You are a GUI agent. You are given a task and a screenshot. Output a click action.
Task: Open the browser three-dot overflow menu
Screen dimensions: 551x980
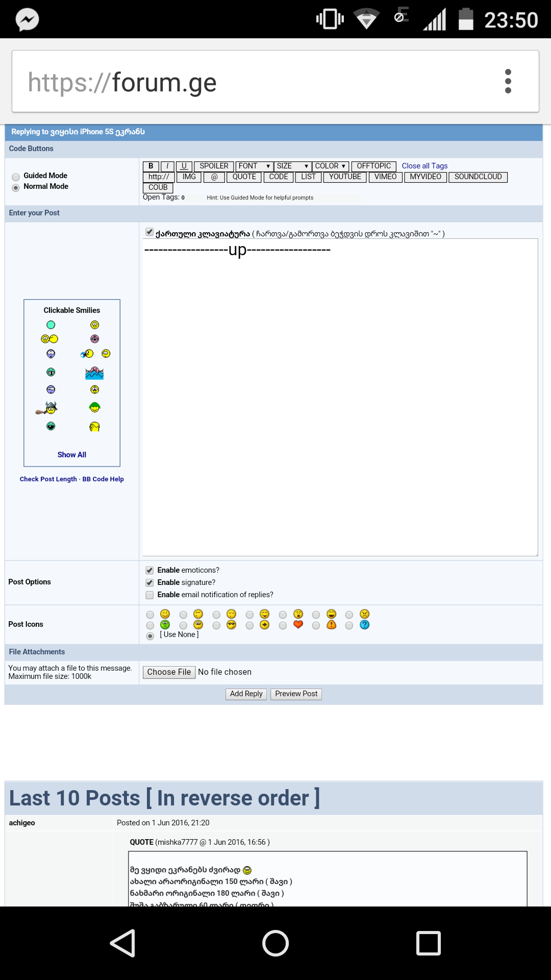(x=508, y=81)
